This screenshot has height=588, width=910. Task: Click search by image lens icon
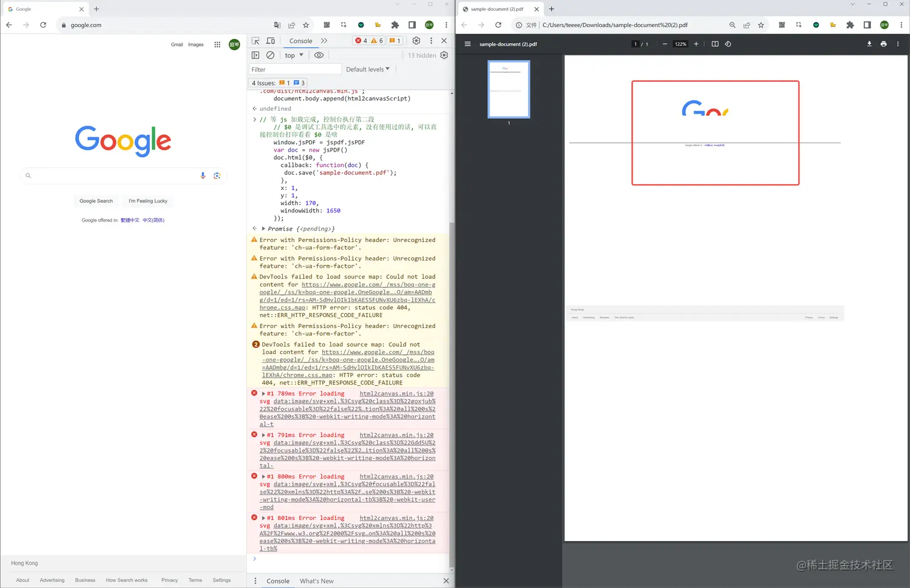(217, 176)
